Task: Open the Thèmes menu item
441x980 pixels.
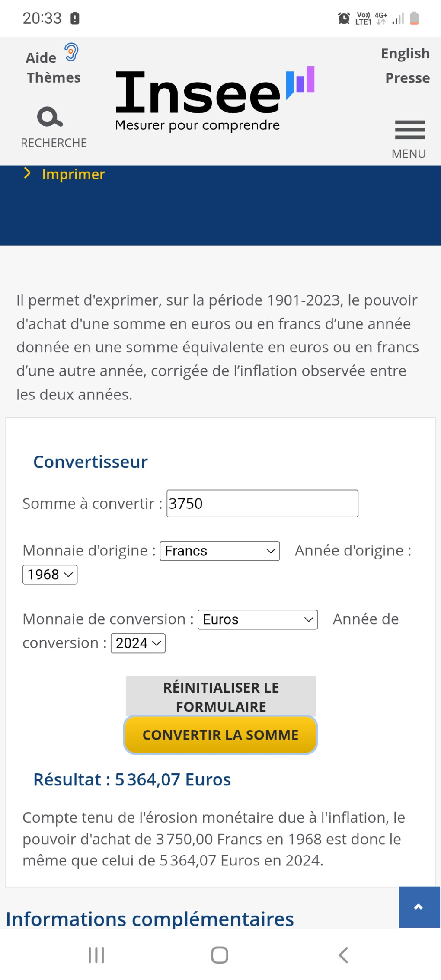Action: click(54, 78)
